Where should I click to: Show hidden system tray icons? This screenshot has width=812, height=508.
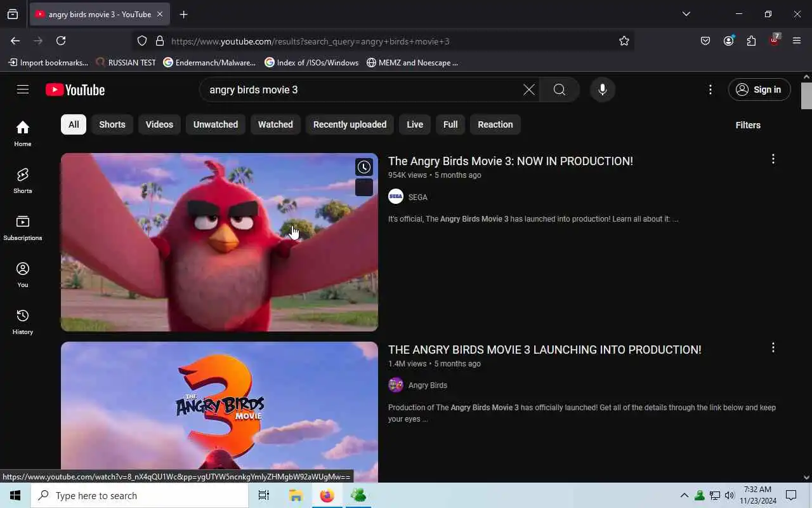pyautogui.click(x=684, y=495)
